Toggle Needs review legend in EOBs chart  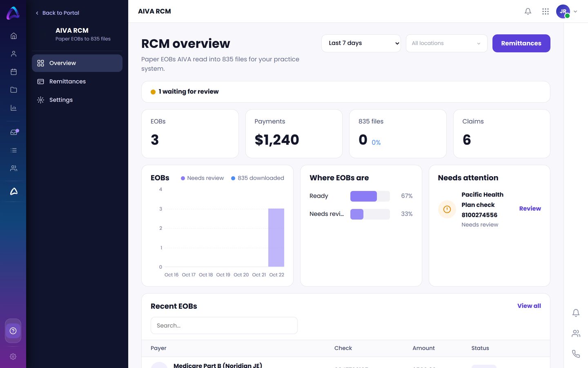[x=202, y=178]
